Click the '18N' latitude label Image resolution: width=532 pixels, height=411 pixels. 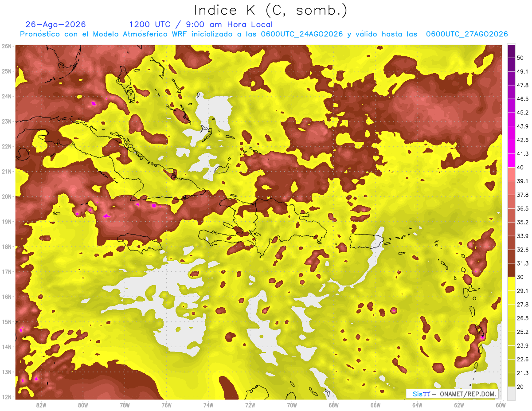coord(7,247)
